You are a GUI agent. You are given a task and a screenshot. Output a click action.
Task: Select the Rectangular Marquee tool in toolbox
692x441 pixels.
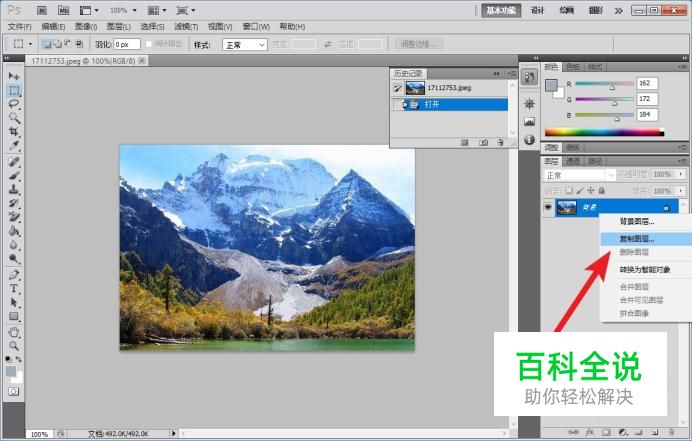(14, 90)
